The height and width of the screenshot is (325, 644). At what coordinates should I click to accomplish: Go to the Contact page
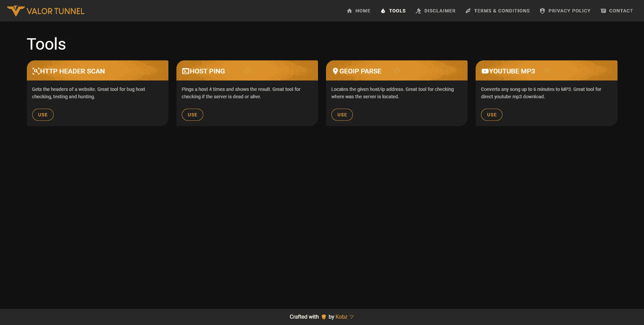616,11
